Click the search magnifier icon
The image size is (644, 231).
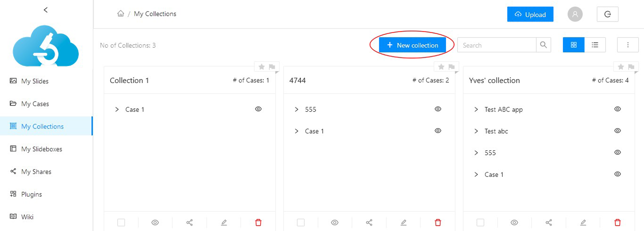click(x=543, y=45)
